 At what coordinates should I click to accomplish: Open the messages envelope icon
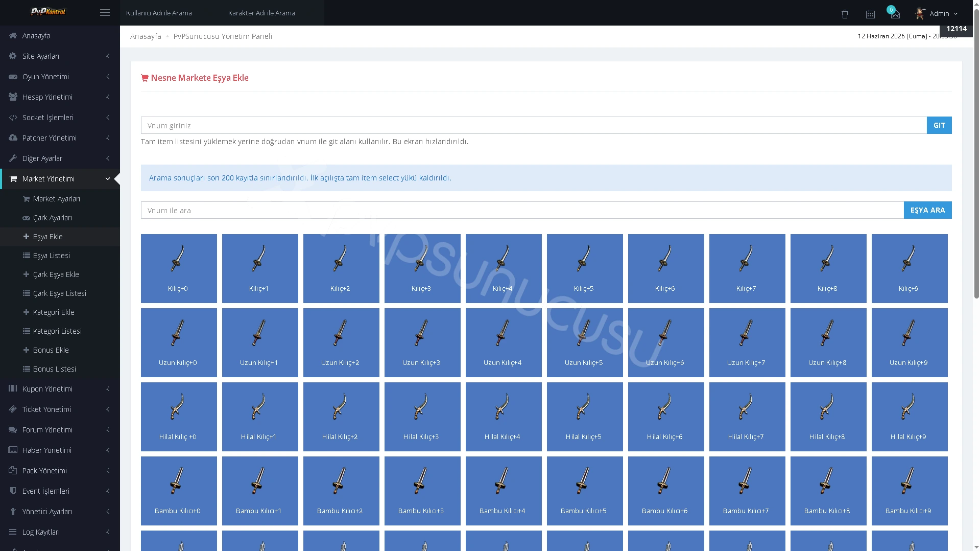(x=895, y=14)
